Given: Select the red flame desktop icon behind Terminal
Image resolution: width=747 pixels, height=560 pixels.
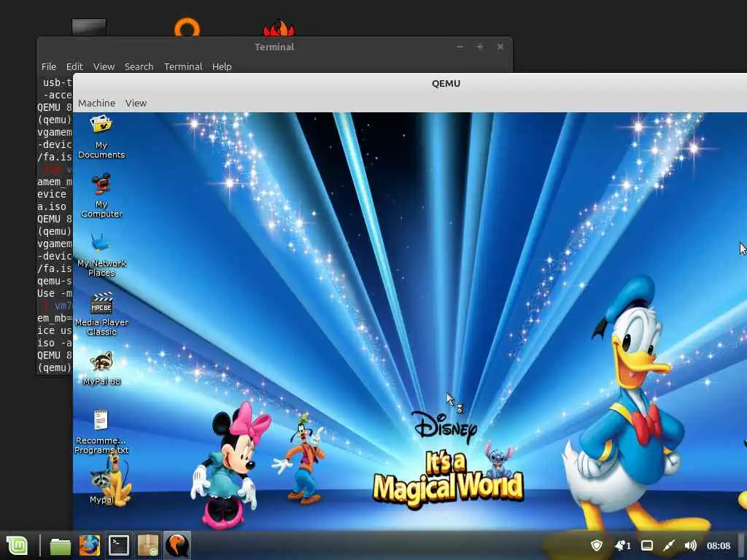Looking at the screenshot, I should [x=279, y=28].
